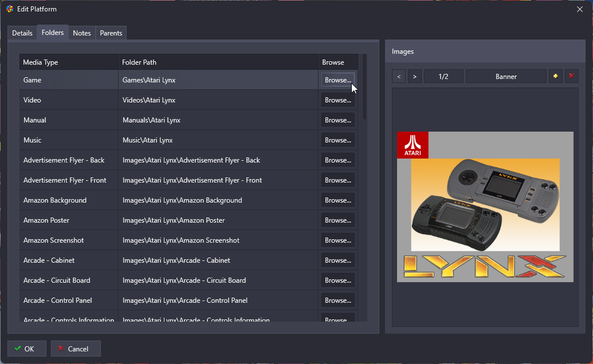Click Images\Atari Lynx\Amazon Poster path
The width and height of the screenshot is (593, 364).
[174, 220]
